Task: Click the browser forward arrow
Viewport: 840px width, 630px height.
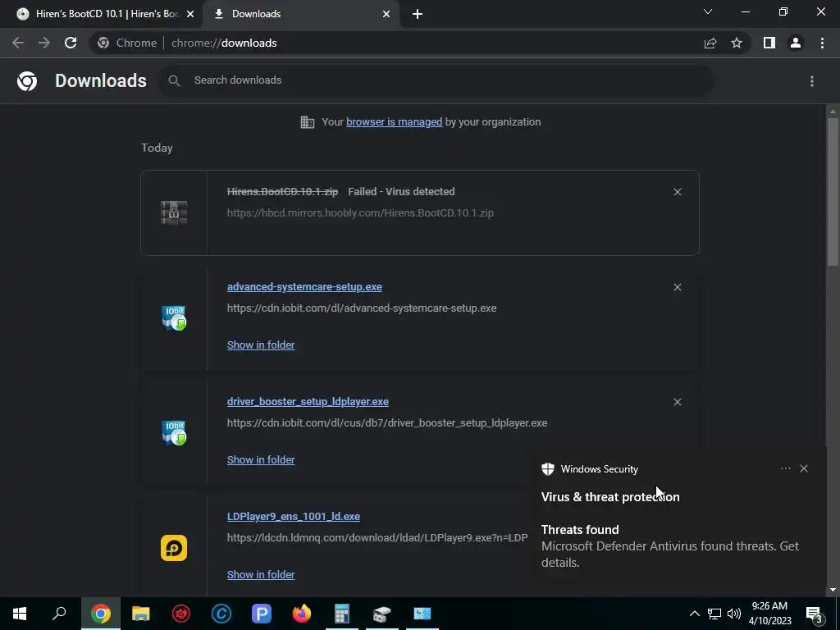Action: coord(44,43)
